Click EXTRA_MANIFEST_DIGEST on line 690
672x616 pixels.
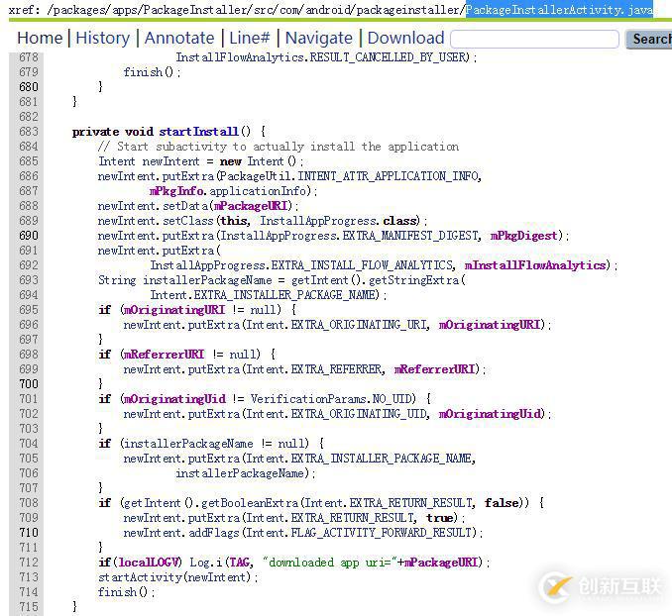[410, 236]
